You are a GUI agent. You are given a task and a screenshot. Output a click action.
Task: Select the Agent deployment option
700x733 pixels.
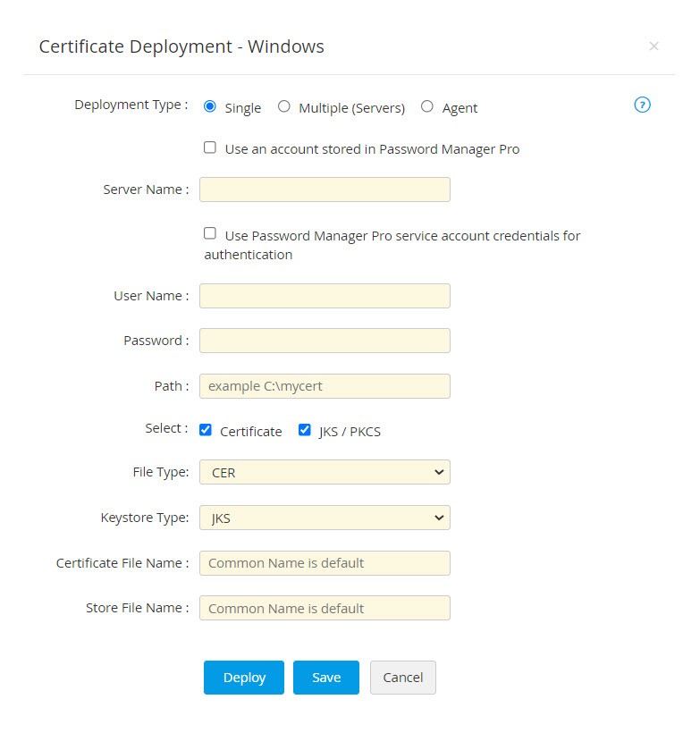[x=427, y=106]
